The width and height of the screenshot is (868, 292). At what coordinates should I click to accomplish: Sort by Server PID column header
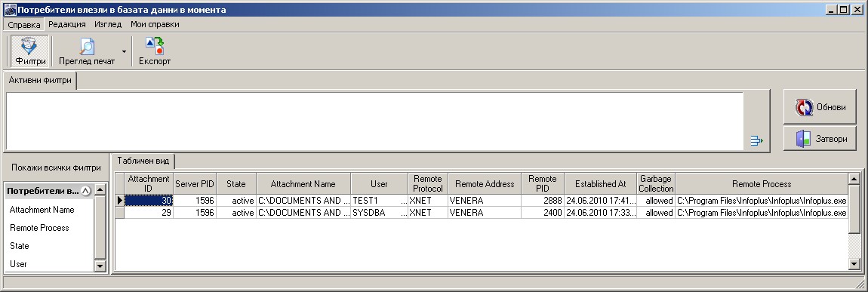click(x=195, y=183)
